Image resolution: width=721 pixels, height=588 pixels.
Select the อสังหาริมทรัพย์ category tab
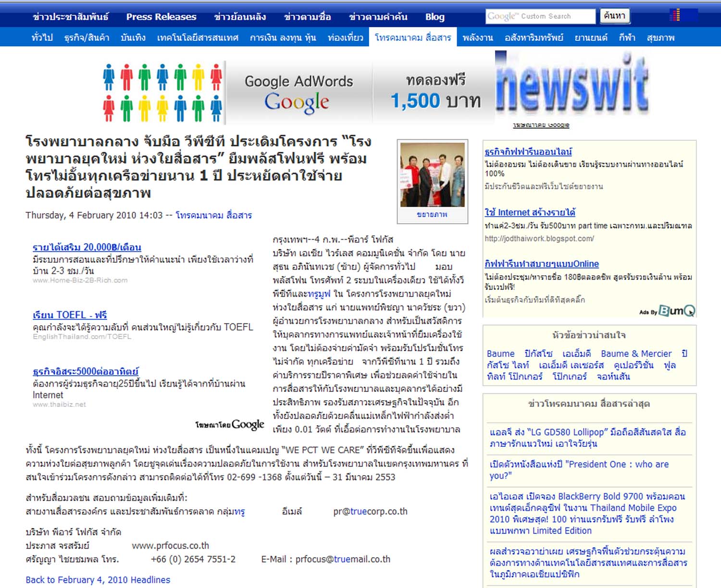pos(534,37)
